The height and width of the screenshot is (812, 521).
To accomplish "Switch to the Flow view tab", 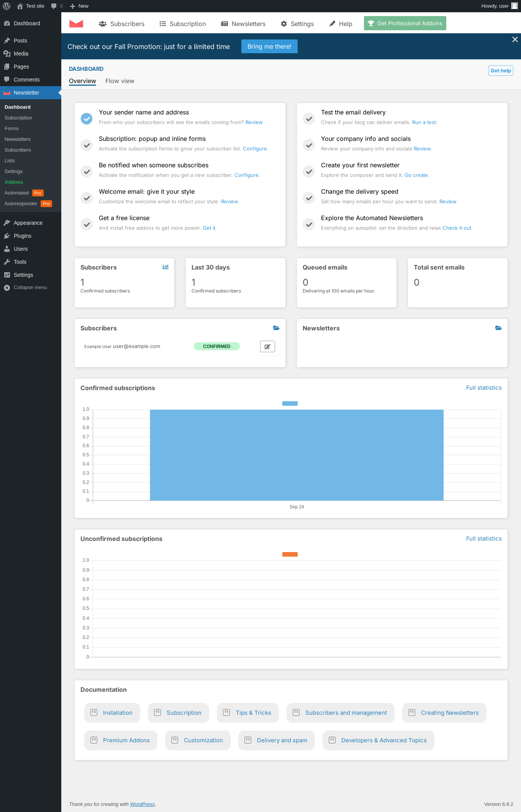I will 120,81.
